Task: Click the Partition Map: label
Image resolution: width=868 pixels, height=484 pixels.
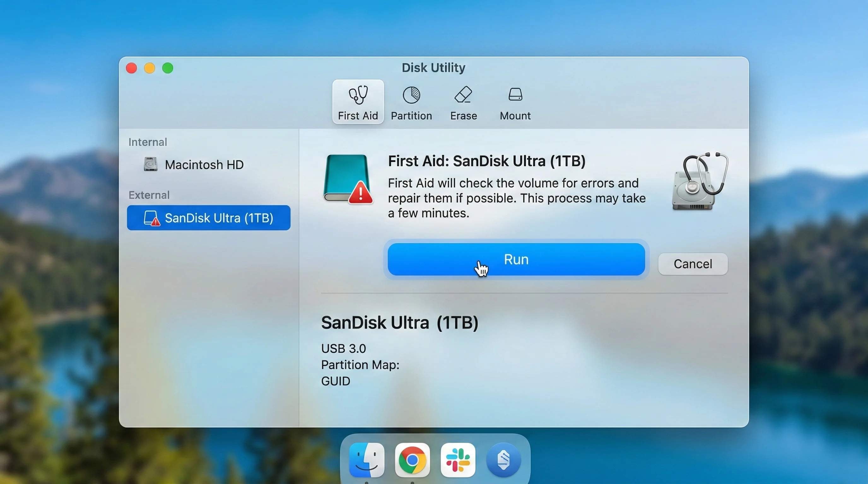Action: click(x=360, y=365)
